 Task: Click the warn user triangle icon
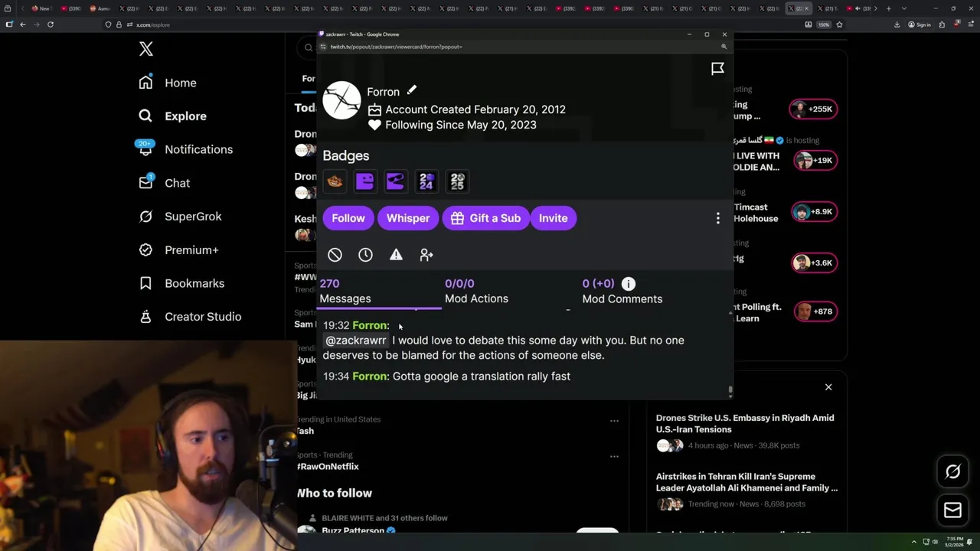click(396, 255)
